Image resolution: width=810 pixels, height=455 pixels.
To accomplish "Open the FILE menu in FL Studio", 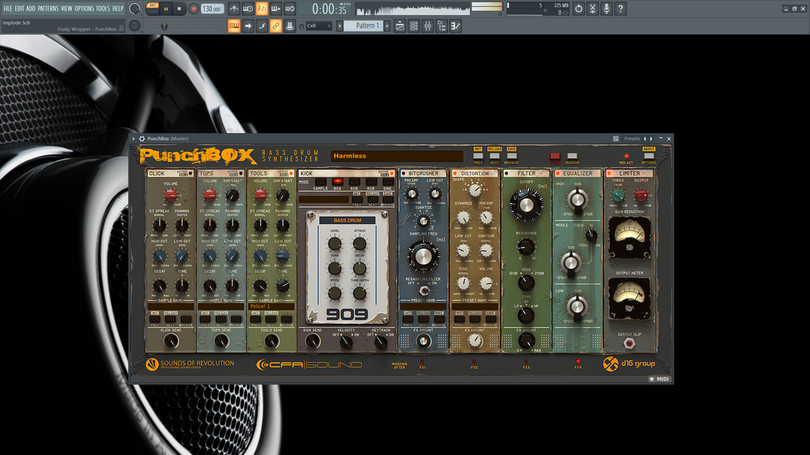I will click(8, 9).
